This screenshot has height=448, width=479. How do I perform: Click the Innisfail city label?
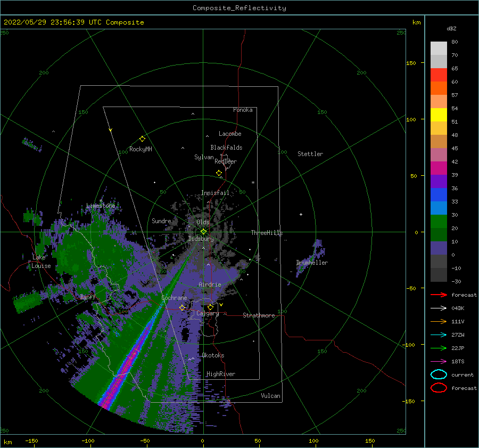click(215, 193)
